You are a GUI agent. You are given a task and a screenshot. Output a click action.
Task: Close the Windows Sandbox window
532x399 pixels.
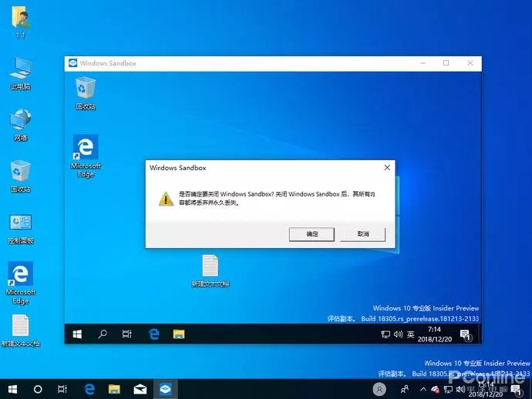pyautogui.click(x=470, y=63)
